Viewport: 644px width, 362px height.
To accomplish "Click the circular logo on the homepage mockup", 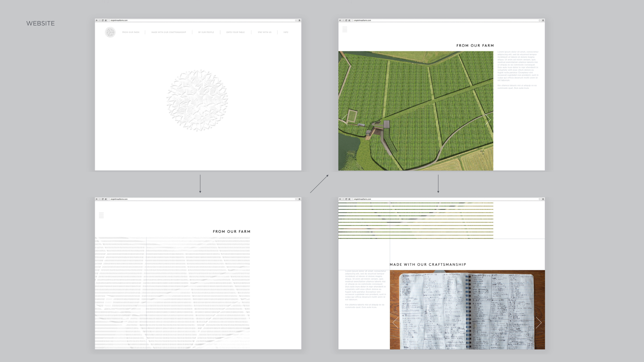I will [110, 32].
